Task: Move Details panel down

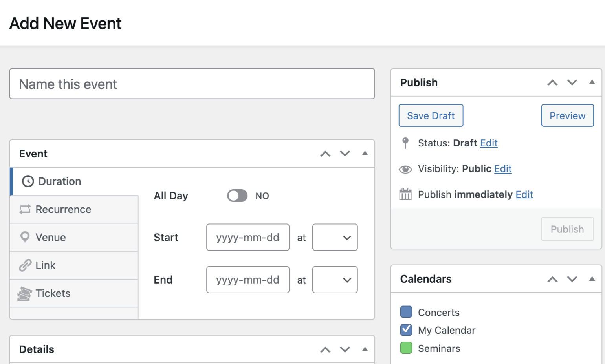Action: (x=345, y=349)
